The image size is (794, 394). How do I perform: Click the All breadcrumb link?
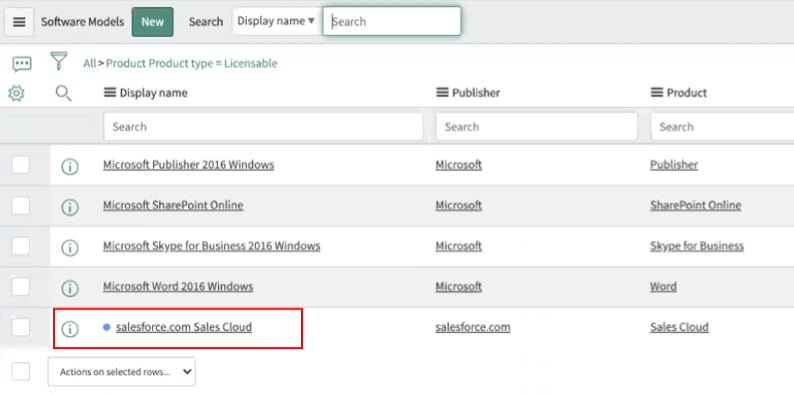(90, 63)
